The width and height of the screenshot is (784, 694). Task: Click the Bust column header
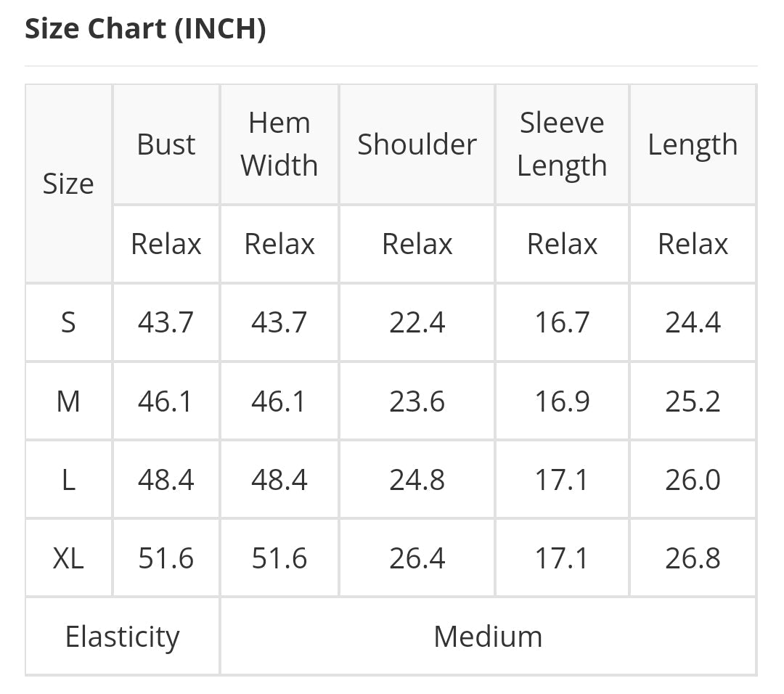click(x=166, y=144)
